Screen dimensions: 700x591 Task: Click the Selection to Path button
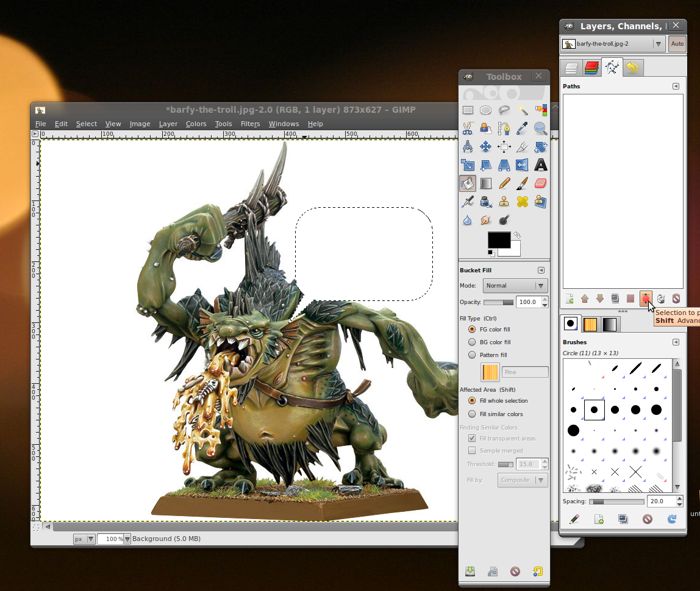coord(646,299)
